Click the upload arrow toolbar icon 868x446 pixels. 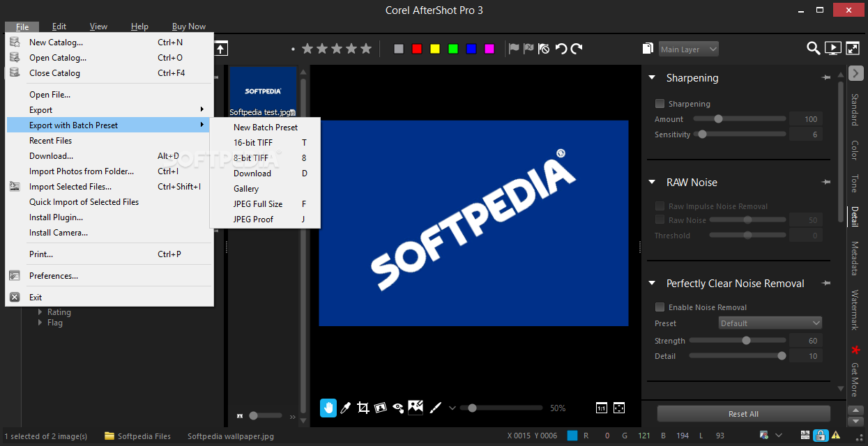tap(220, 49)
